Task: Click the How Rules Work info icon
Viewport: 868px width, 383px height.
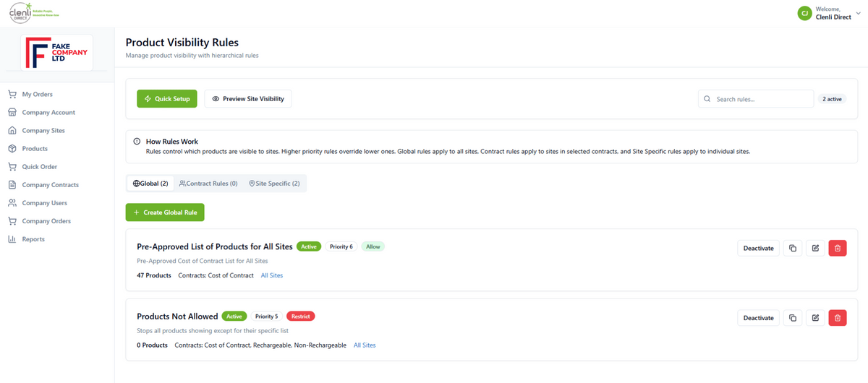Action: [x=137, y=142]
